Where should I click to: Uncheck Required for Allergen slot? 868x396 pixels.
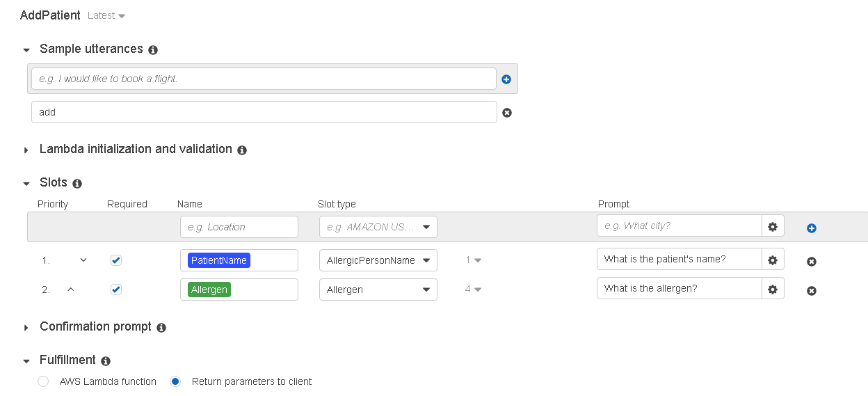pyautogui.click(x=116, y=290)
